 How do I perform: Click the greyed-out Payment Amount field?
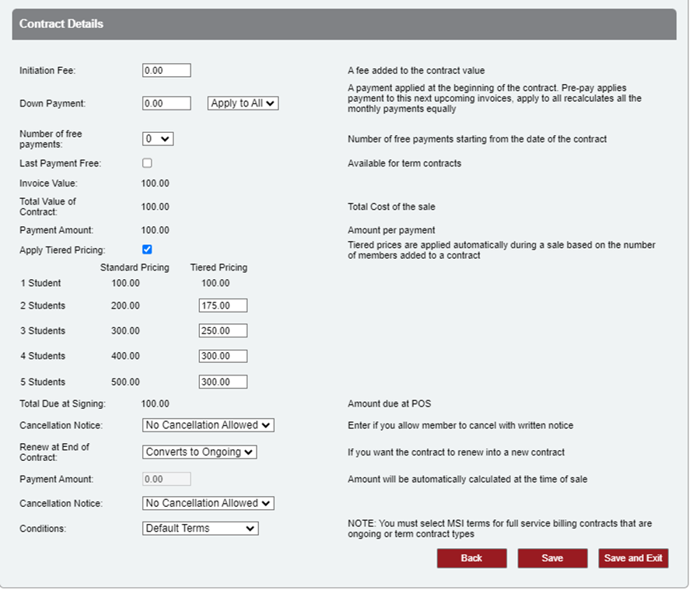tap(166, 480)
